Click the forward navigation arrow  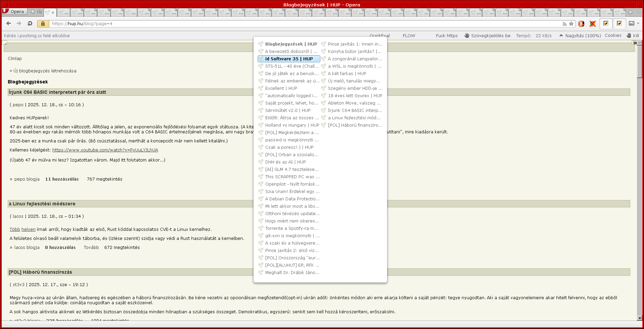tap(19, 23)
